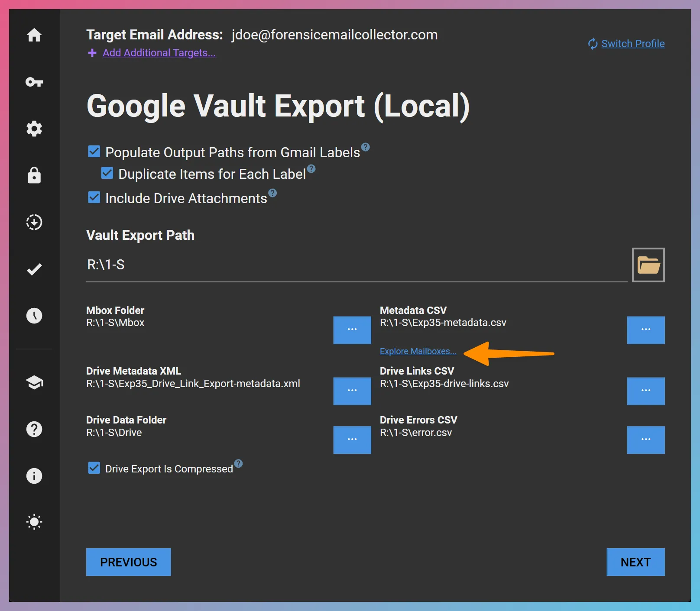Disable Drive Export Is Compressed

(94, 468)
